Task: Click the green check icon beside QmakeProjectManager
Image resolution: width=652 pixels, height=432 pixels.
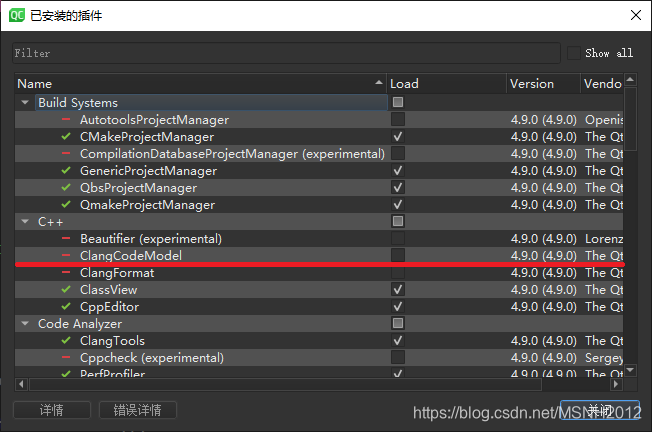Action: (x=66, y=205)
